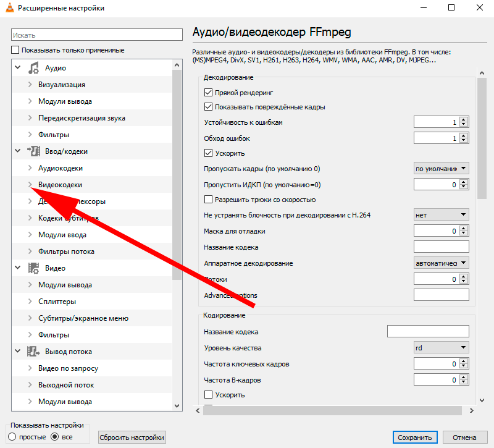Screen dimensions: 494x448
Task: Collapse the Видео tree section
Action: [x=18, y=268]
